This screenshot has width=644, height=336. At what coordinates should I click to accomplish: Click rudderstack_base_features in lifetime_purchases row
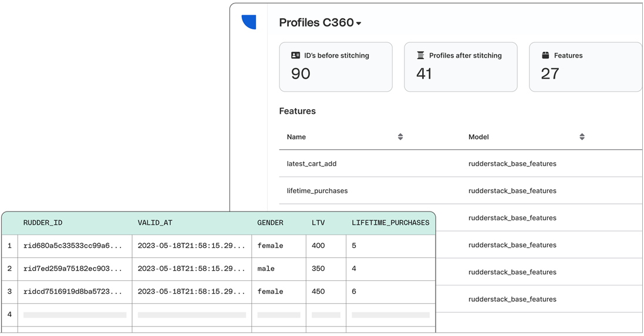click(512, 190)
